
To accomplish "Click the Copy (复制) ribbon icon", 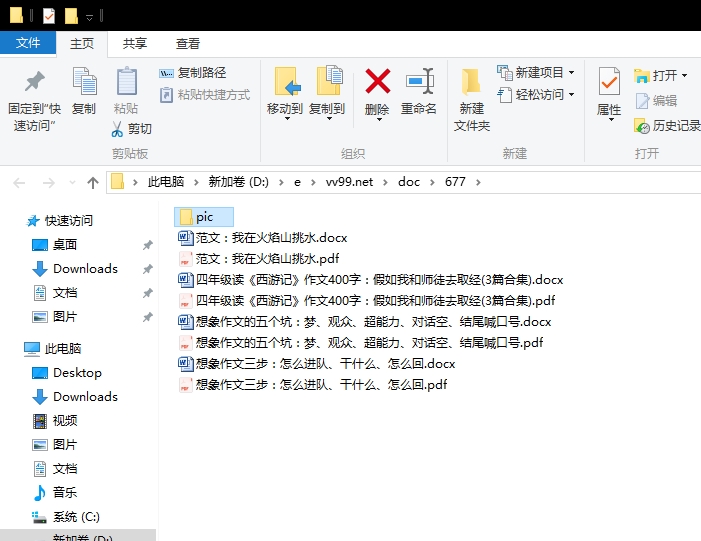I will pyautogui.click(x=84, y=81).
